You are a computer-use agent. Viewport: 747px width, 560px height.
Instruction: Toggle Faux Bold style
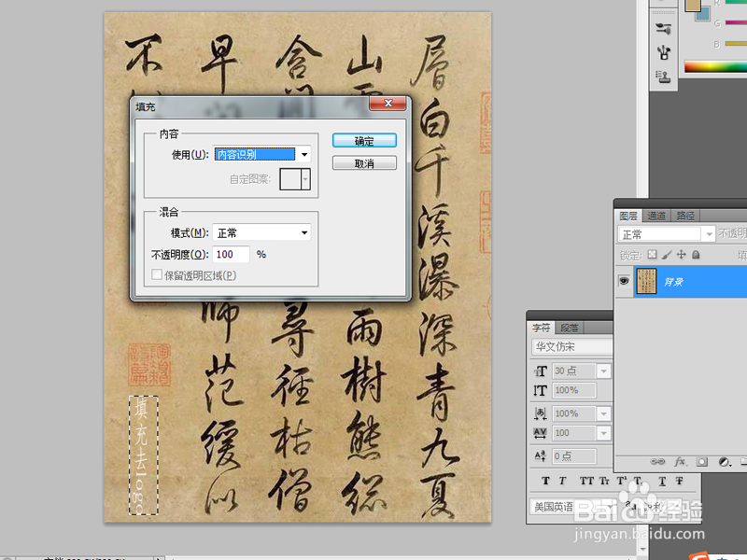click(545, 481)
